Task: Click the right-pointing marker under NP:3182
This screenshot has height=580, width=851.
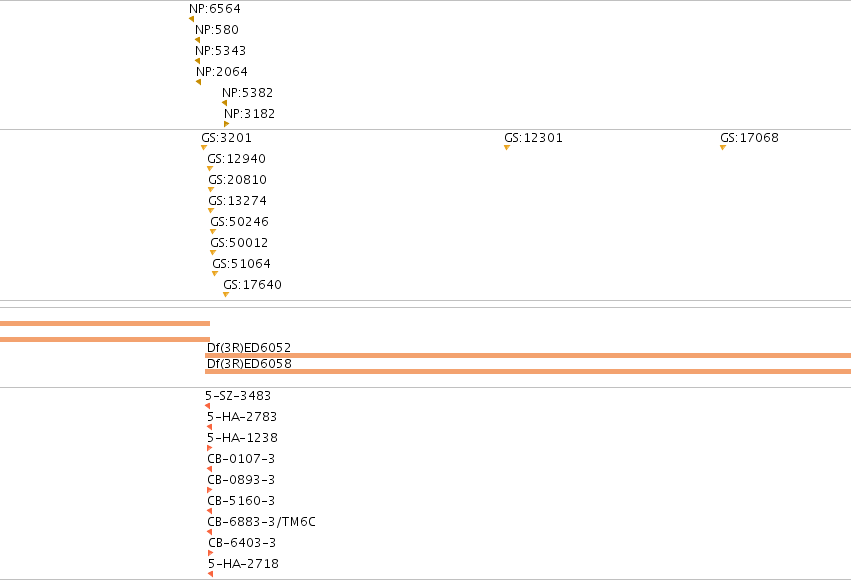Action: (226, 124)
